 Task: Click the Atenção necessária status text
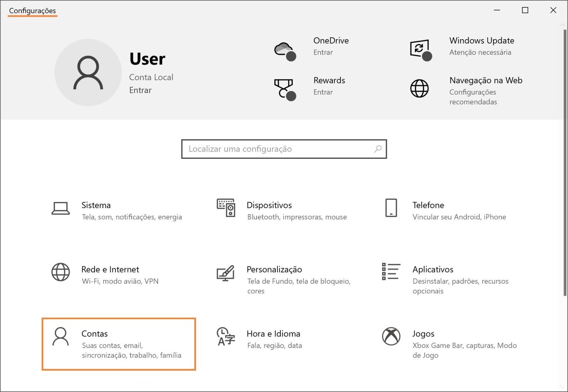click(480, 52)
